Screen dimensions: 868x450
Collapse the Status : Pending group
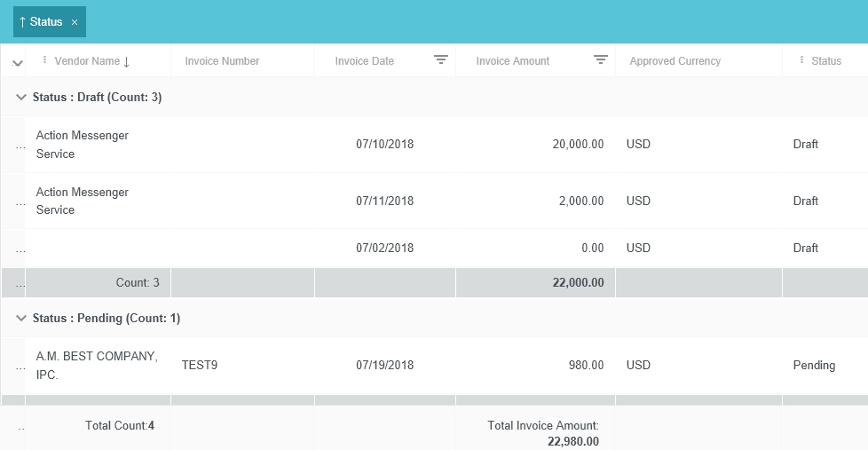point(21,318)
